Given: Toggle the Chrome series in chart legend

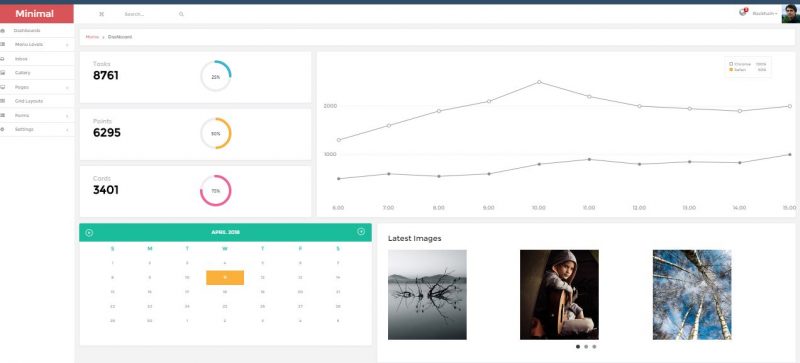Looking at the screenshot, I should (x=747, y=64).
